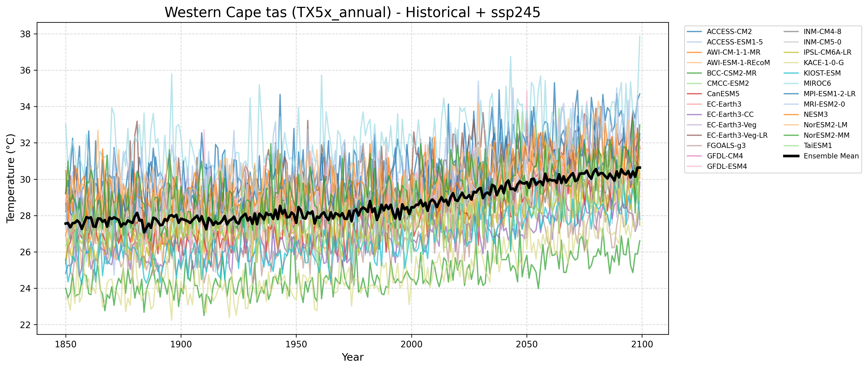Click the ACCESS-CM2 legend entry
The width and height of the screenshot is (868, 369).
pos(729,32)
